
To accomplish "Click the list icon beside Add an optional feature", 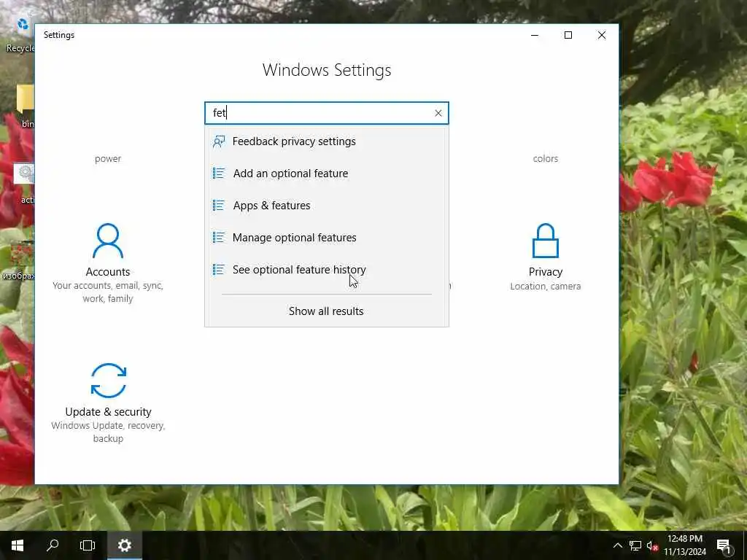I will click(x=219, y=174).
